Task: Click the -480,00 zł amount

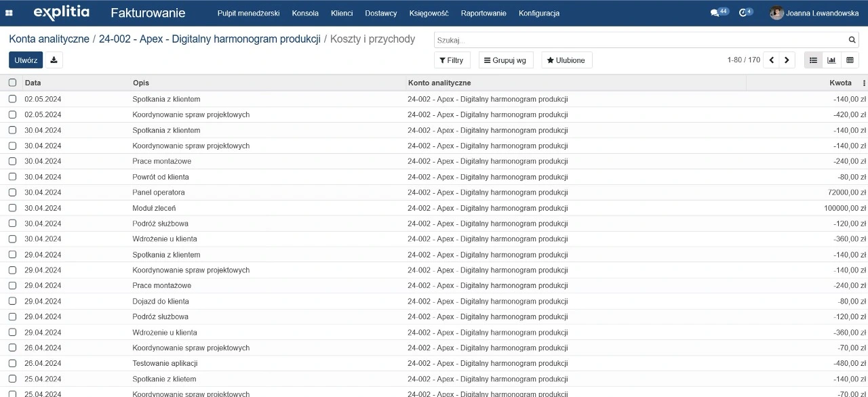Action: tap(850, 364)
